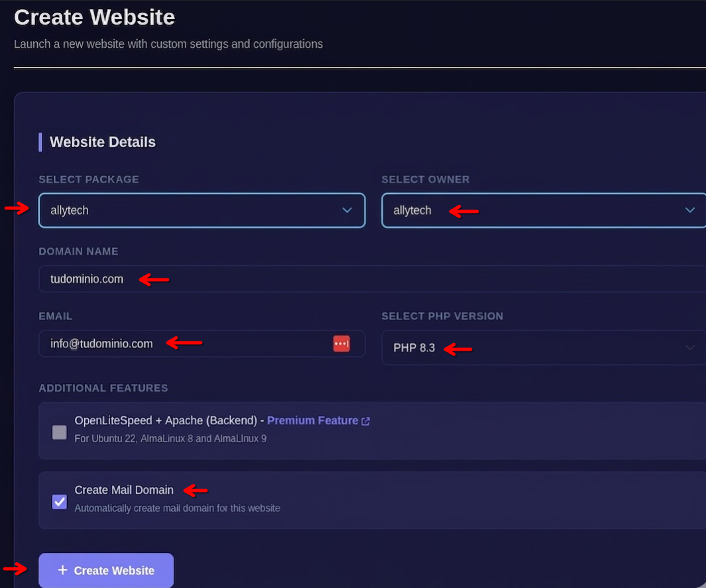706x588 pixels.
Task: Open the Premium Feature external link icon
Action: tap(366, 420)
